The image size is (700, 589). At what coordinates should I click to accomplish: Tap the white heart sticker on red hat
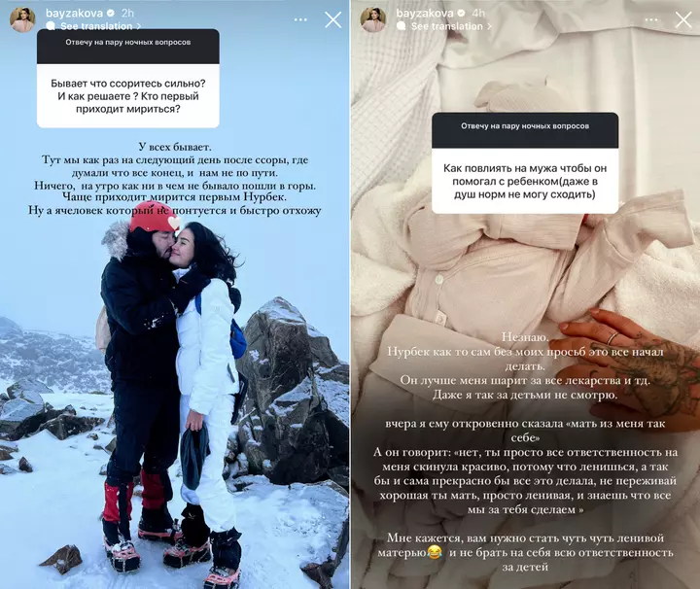pyautogui.click(x=174, y=222)
